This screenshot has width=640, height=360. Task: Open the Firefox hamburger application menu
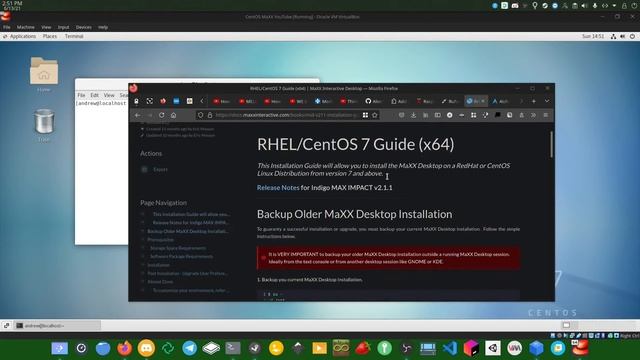pos(546,115)
